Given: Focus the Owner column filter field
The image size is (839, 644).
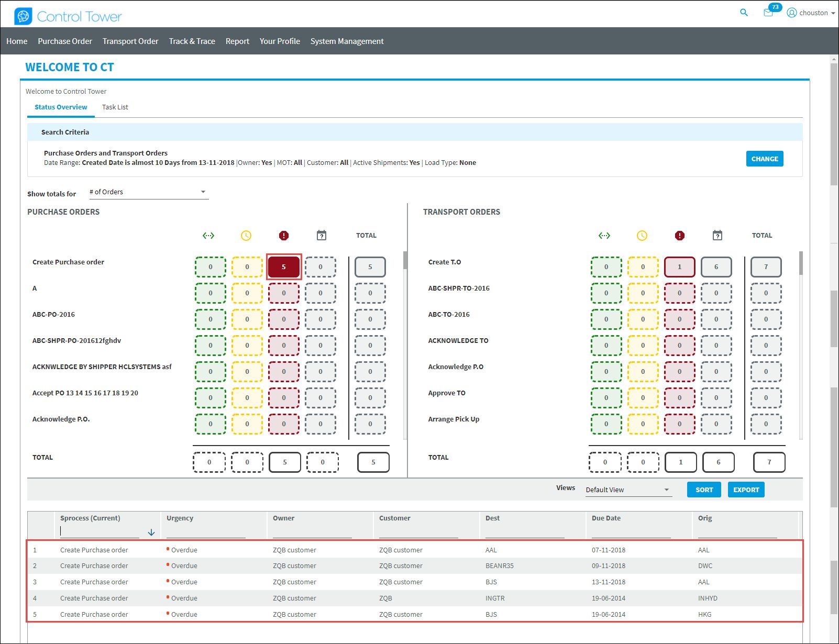Looking at the screenshot, I should pos(312,531).
